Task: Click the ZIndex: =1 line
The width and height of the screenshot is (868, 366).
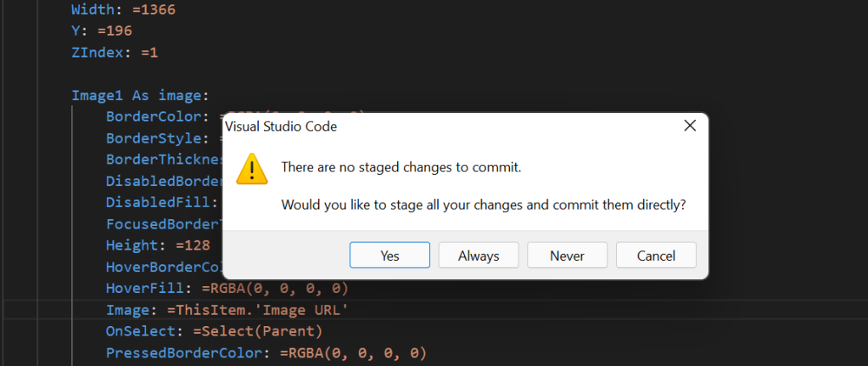Action: point(115,53)
